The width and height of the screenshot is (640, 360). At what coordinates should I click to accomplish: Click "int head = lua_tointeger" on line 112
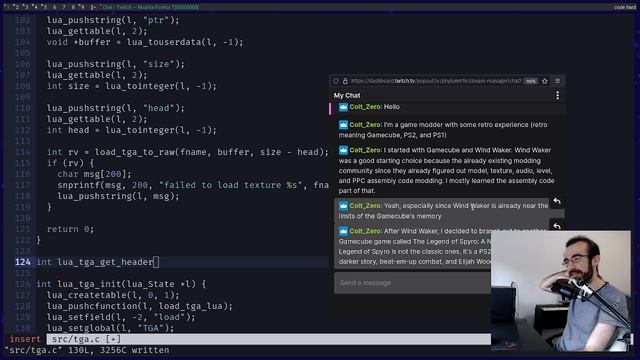pos(131,130)
